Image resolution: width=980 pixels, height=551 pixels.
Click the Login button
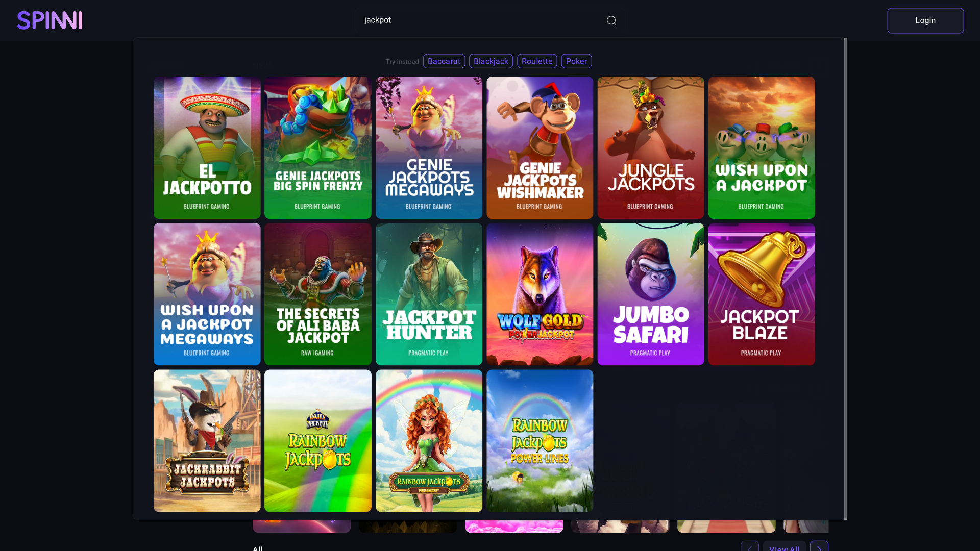[925, 20]
